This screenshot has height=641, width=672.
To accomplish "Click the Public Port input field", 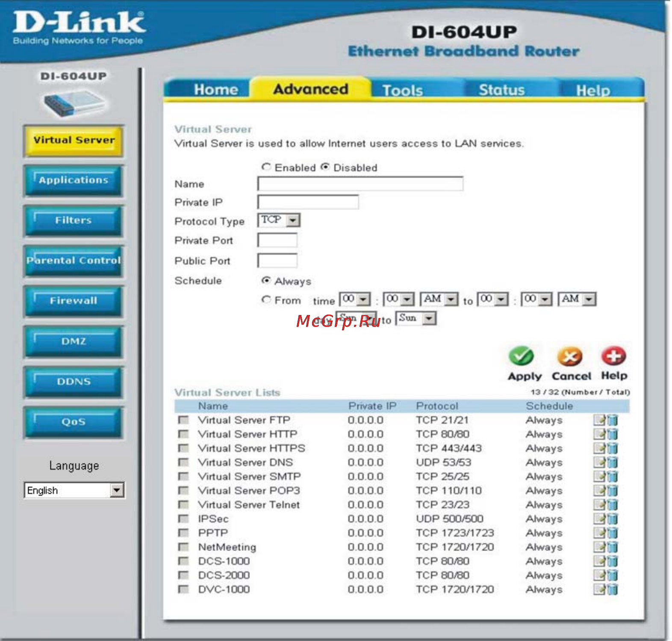I will (x=277, y=260).
